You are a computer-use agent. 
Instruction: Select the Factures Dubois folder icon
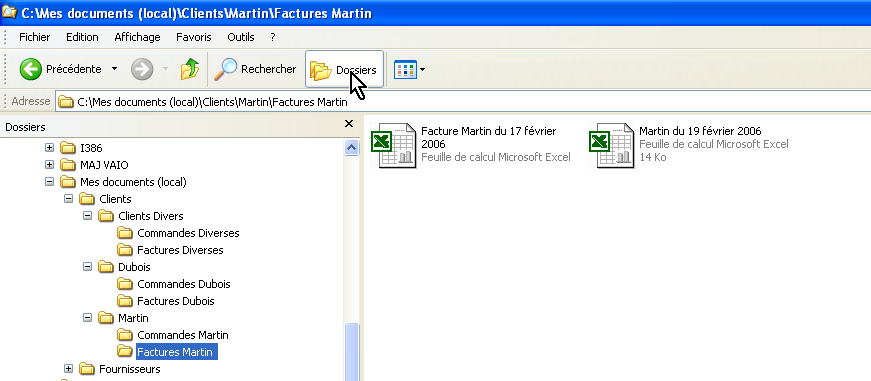coord(125,301)
